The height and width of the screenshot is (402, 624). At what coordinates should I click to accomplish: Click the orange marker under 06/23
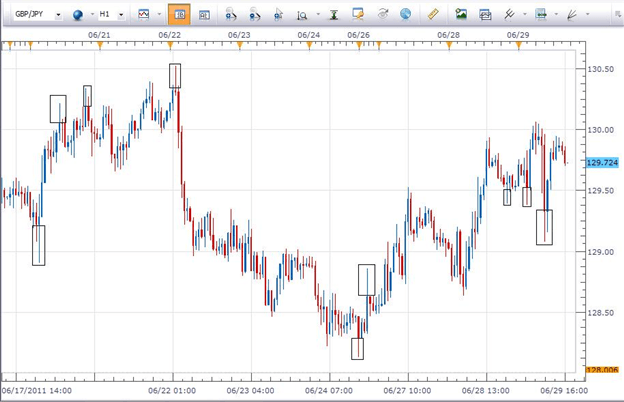click(x=240, y=46)
